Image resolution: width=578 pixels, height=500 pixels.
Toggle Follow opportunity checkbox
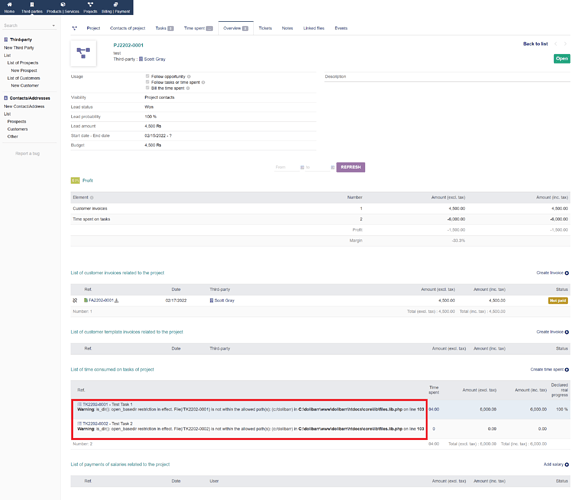click(147, 76)
